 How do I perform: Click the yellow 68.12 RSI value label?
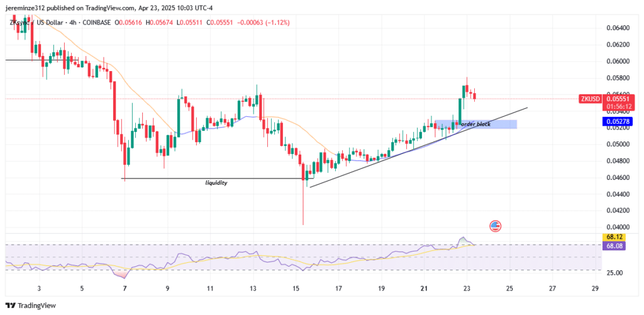click(x=614, y=237)
